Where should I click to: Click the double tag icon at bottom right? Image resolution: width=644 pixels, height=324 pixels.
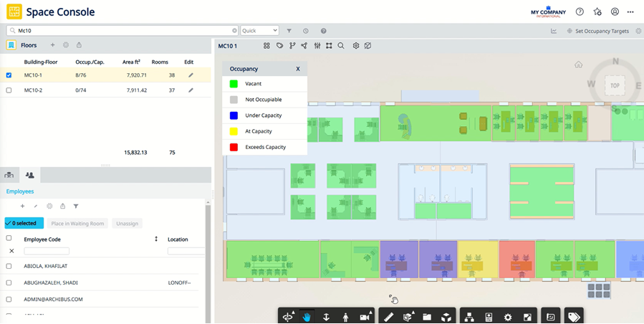point(574,317)
